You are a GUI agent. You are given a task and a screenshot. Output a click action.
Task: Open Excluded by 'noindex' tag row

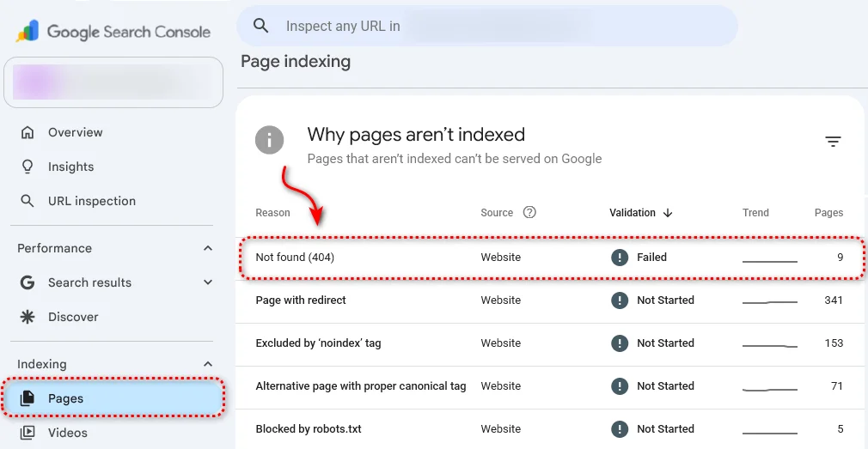[550, 344]
